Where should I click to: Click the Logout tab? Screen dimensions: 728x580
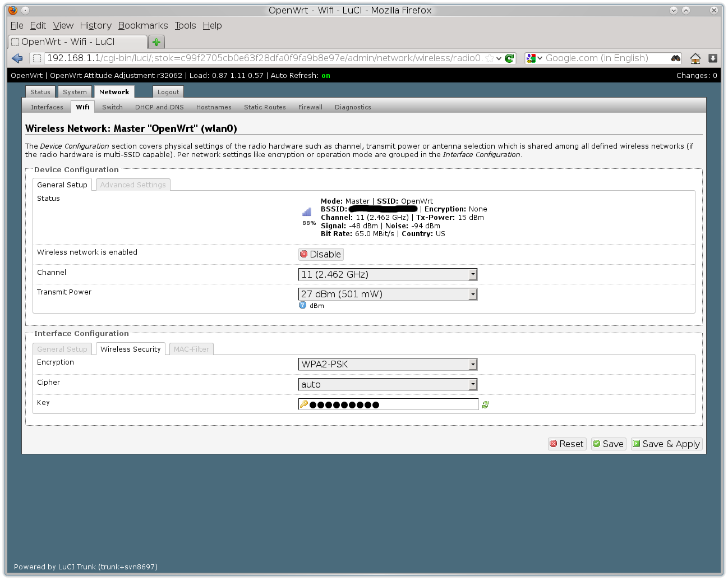point(168,92)
